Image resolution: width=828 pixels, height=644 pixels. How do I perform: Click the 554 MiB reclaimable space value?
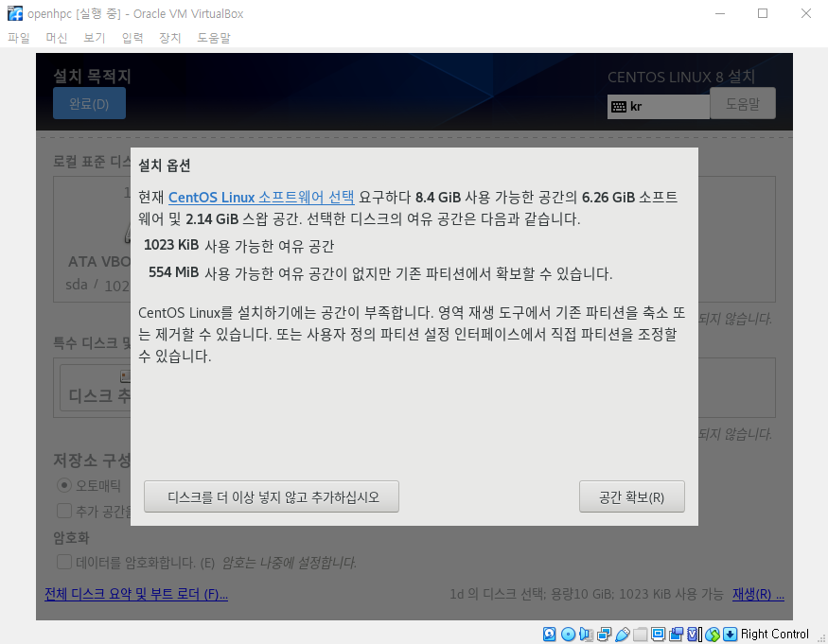coord(174,272)
